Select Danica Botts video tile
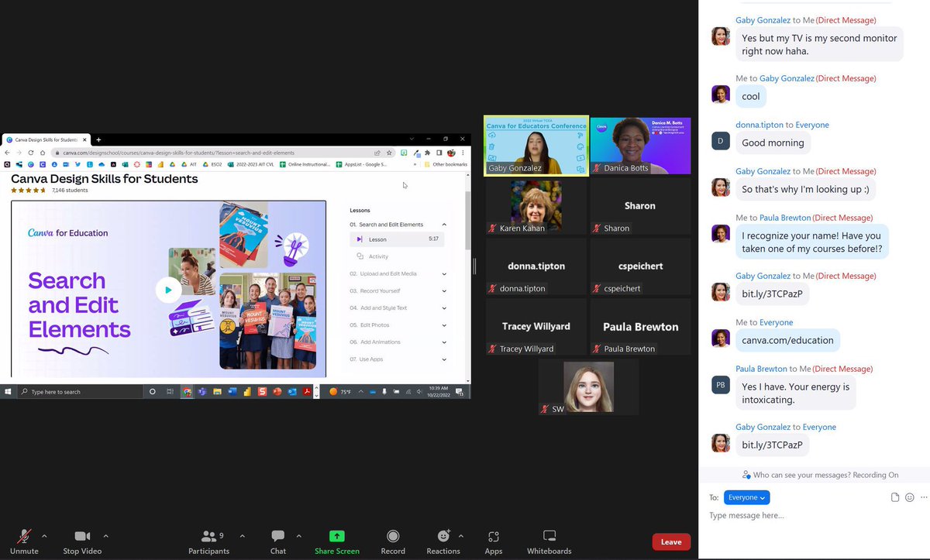The width and height of the screenshot is (930, 560). click(640, 146)
